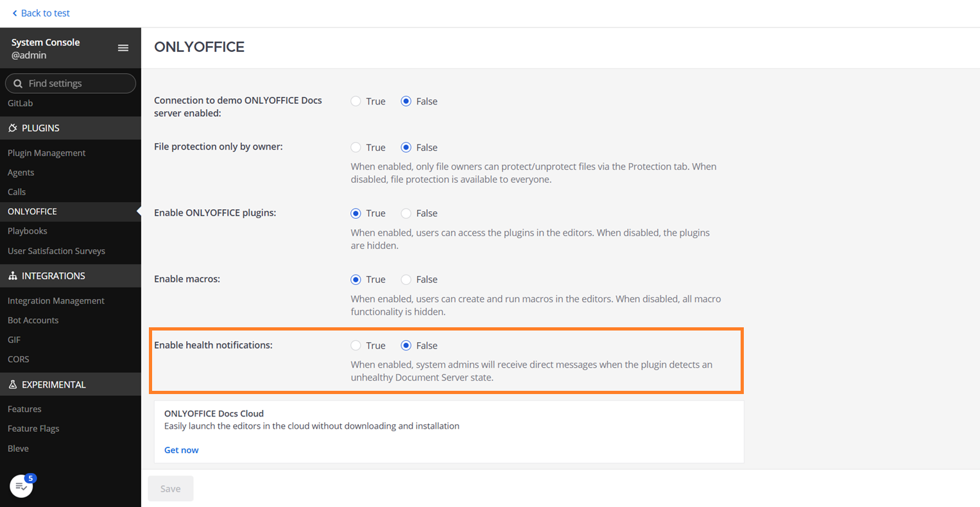Viewport: 980px width, 507px height.
Task: Click the INTEGRATIONS section header
Action: pos(71,275)
